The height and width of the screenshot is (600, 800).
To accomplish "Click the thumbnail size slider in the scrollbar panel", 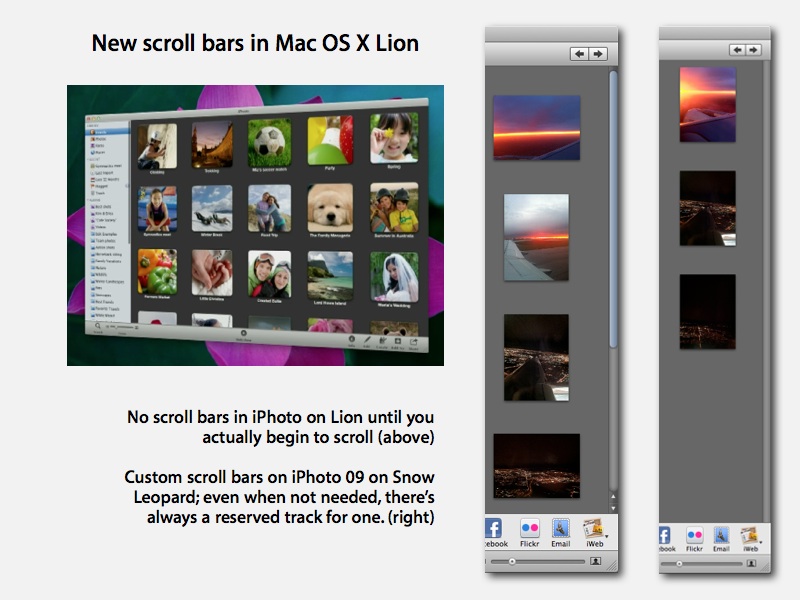I will [x=537, y=561].
